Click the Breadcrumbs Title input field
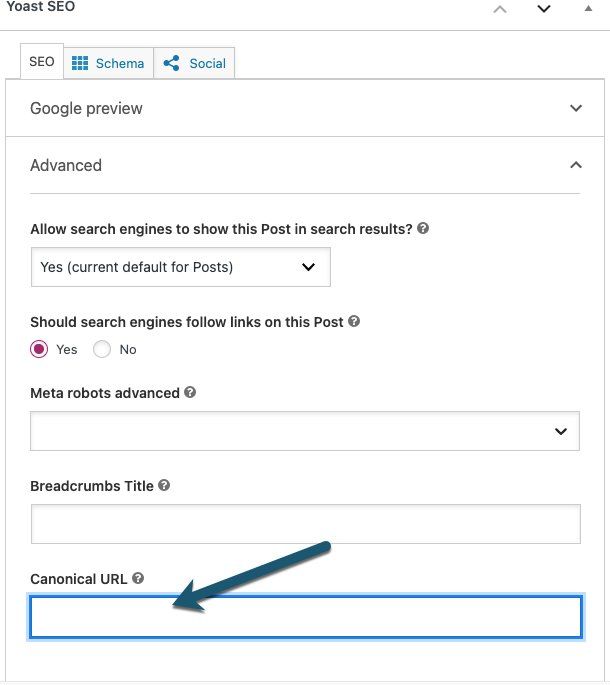Screen dimensions: 610x685 pos(305,523)
